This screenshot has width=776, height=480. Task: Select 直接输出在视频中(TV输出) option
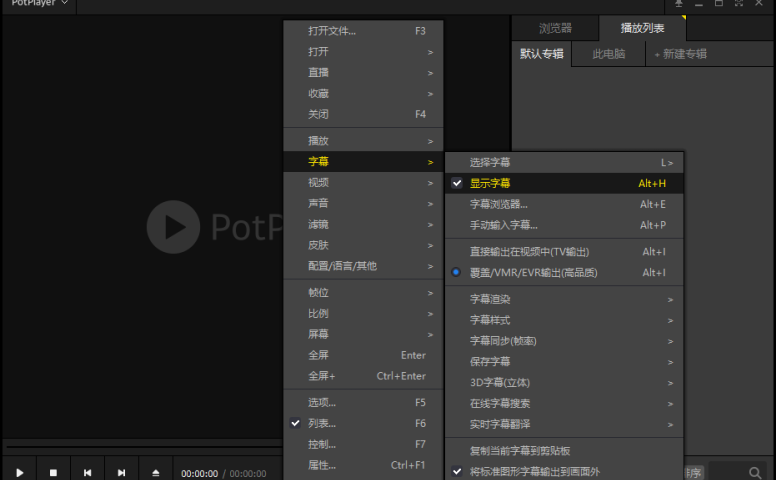point(564,251)
